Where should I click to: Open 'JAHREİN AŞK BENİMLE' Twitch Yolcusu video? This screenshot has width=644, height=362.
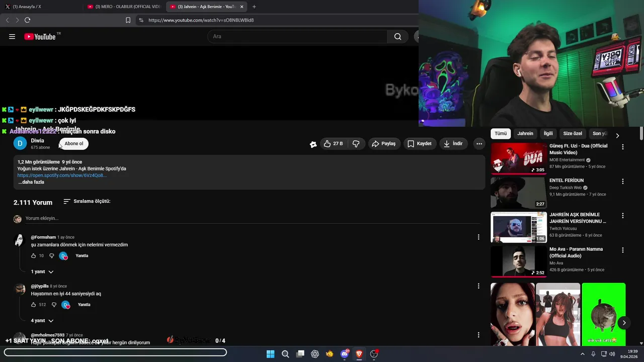tap(519, 227)
